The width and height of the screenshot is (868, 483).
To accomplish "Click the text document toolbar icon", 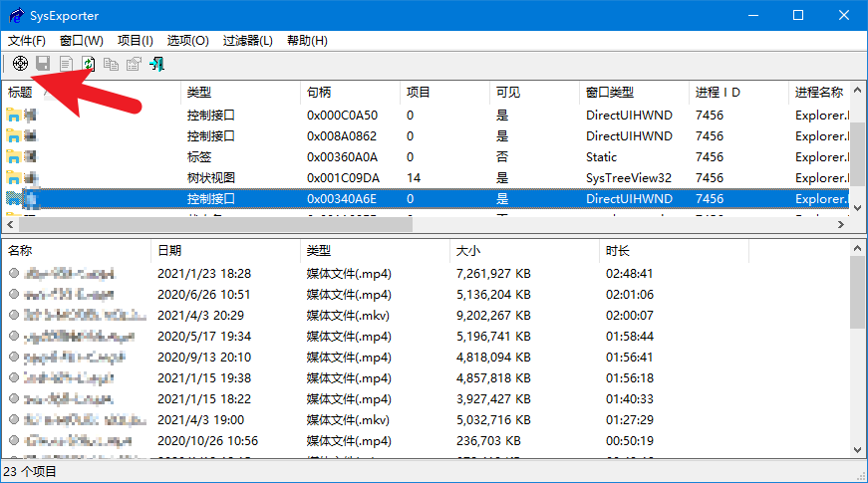I will coord(66,64).
